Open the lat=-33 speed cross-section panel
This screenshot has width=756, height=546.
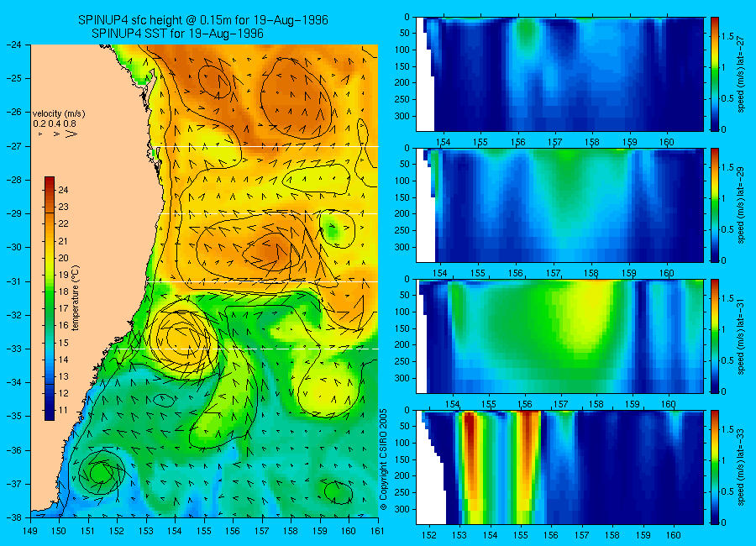pos(559,467)
